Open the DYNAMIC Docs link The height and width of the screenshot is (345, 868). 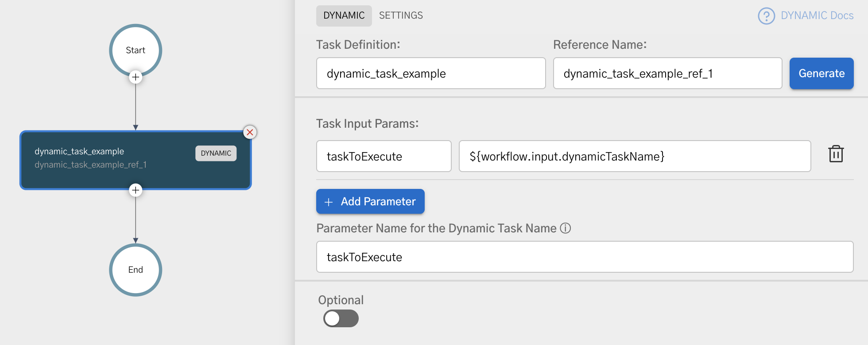817,16
